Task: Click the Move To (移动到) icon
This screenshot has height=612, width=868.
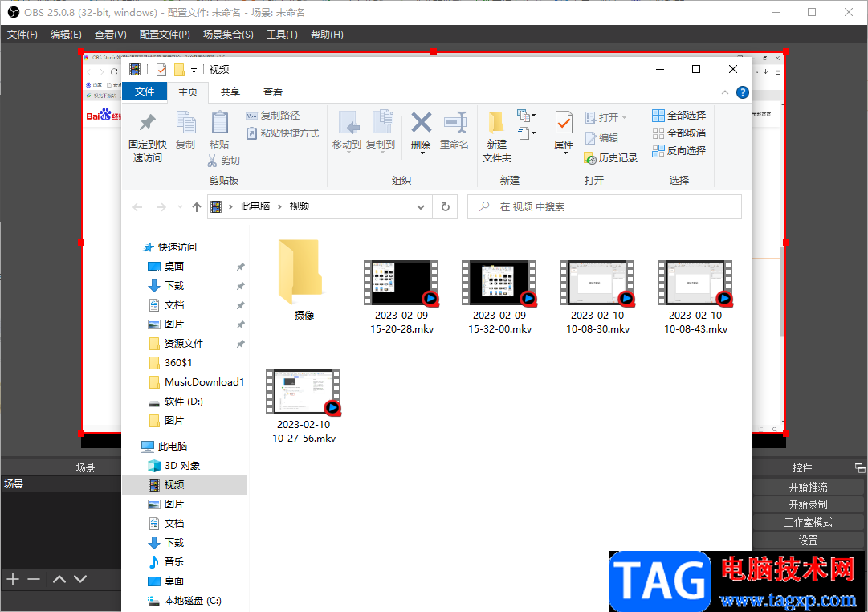Action: tap(348, 123)
